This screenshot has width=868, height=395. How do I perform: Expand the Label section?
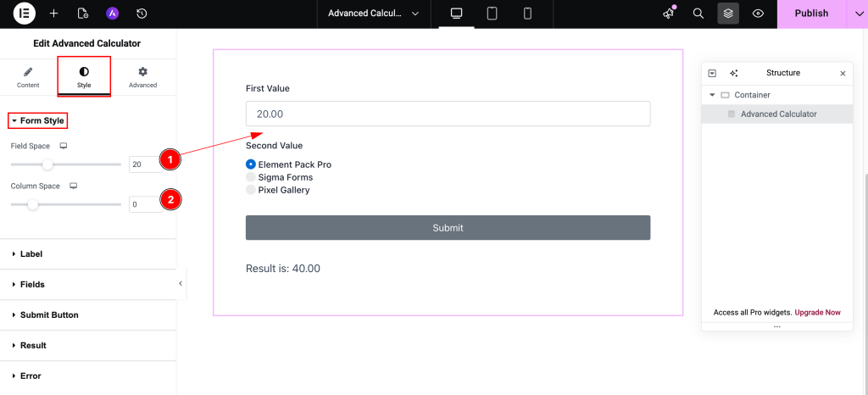coord(31,254)
